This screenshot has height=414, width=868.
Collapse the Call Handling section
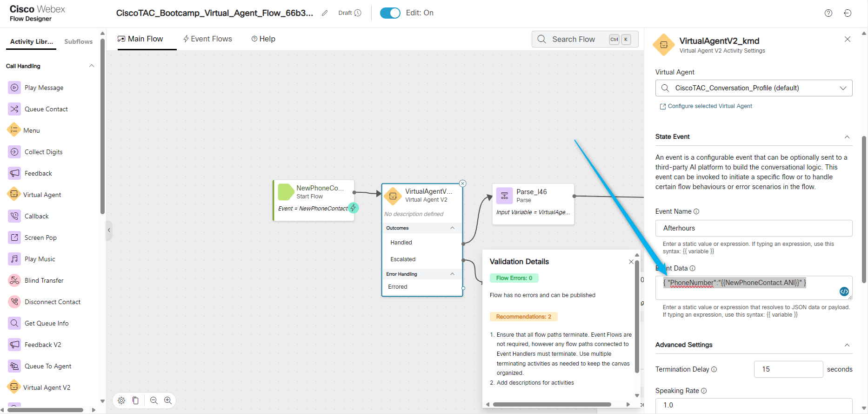click(x=92, y=66)
